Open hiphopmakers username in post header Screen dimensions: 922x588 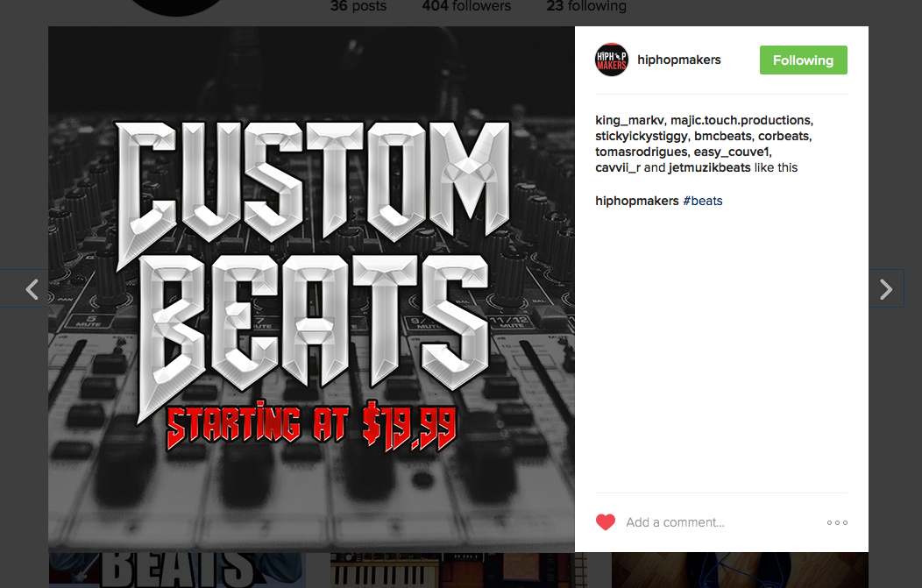[678, 60]
